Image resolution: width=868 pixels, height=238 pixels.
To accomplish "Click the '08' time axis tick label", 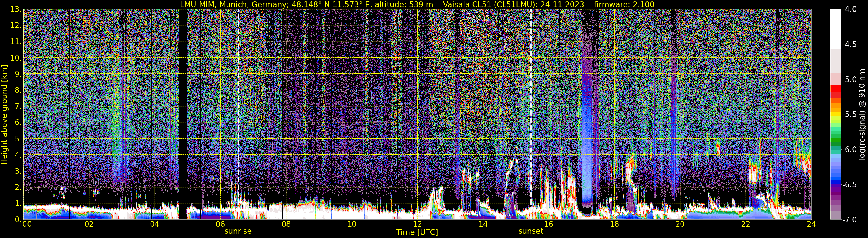I will click(x=286, y=224).
